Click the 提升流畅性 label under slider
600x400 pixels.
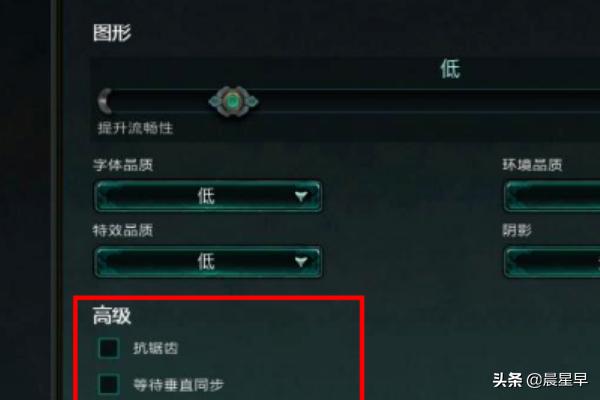click(135, 128)
